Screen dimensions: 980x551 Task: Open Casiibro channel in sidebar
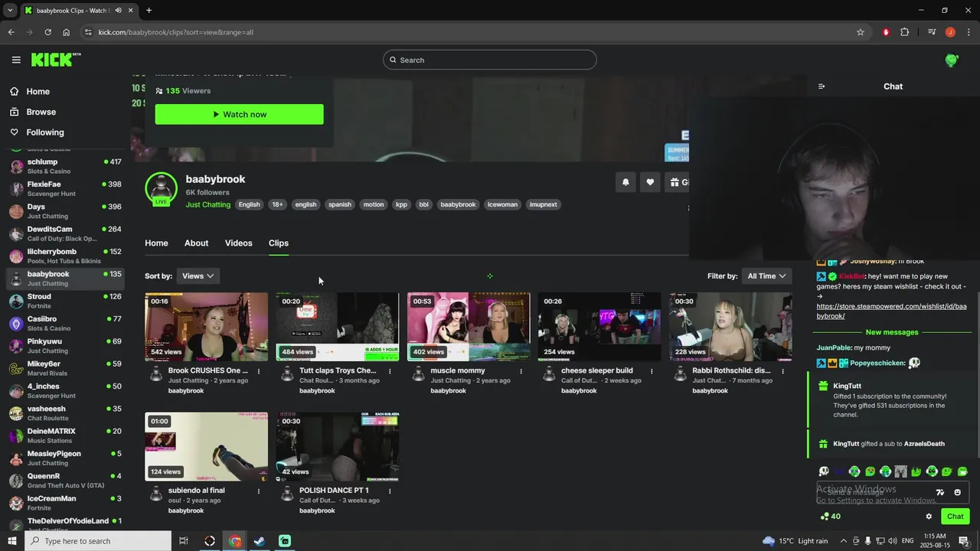65,323
